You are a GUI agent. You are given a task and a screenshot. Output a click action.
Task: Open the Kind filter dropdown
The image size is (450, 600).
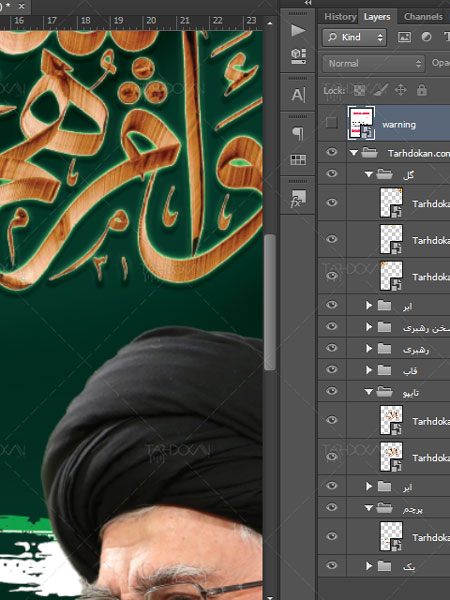354,37
